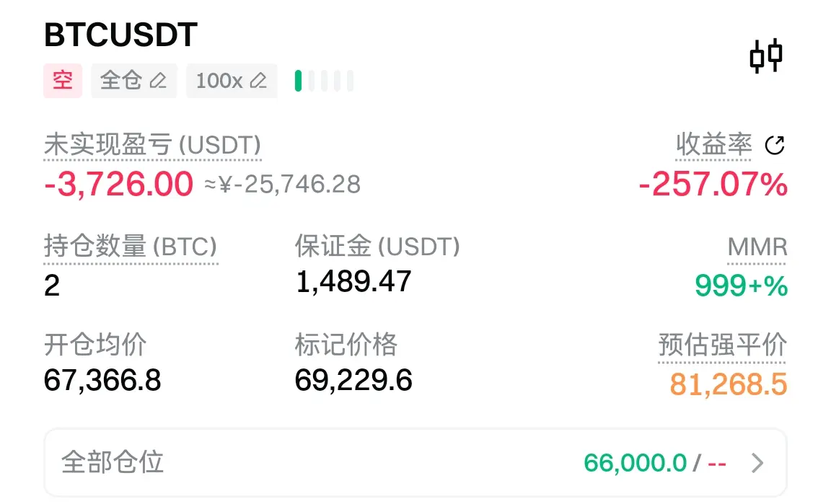The image size is (831, 504).
Task: Click the MMR underlined label
Action: [x=757, y=247]
